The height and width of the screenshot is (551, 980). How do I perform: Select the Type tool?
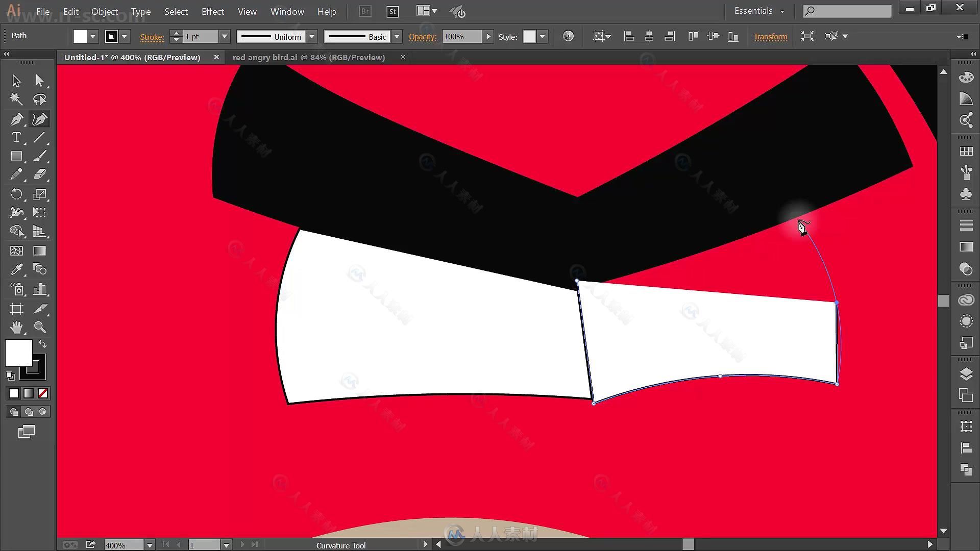coord(16,138)
